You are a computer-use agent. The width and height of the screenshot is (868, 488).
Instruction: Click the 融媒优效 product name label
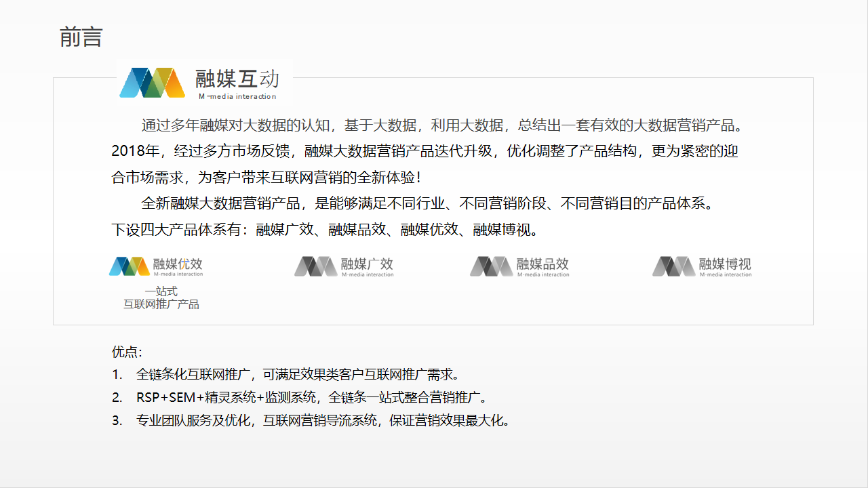[178, 264]
